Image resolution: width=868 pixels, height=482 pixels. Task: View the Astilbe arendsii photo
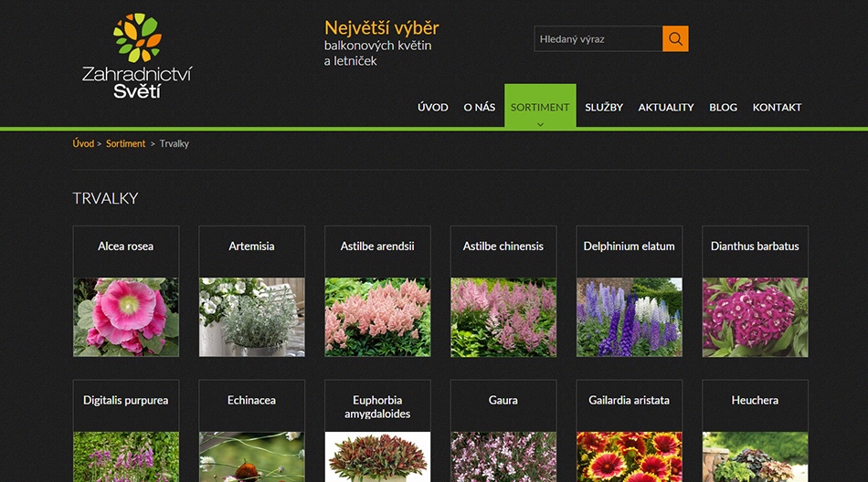click(377, 317)
